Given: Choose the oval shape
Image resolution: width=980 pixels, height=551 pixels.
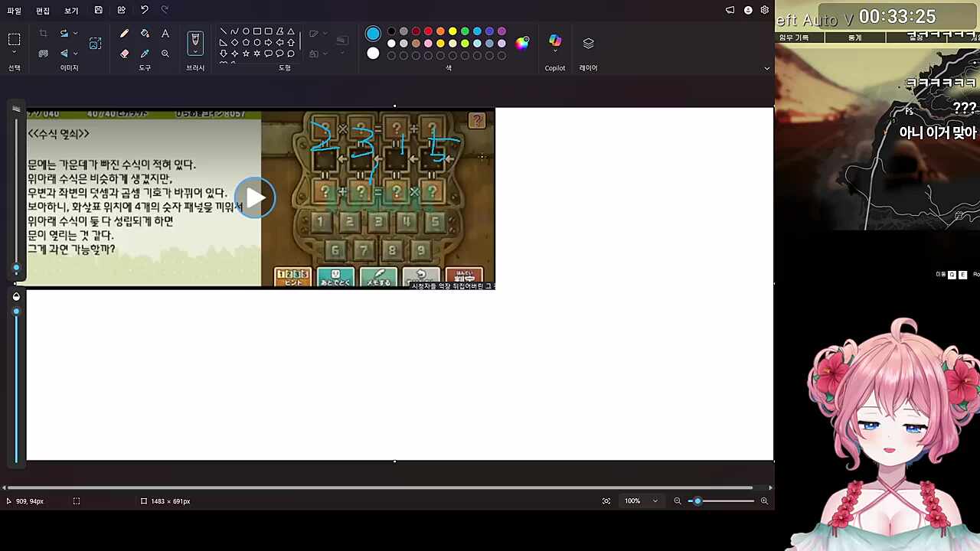Looking at the screenshot, I should tap(246, 31).
